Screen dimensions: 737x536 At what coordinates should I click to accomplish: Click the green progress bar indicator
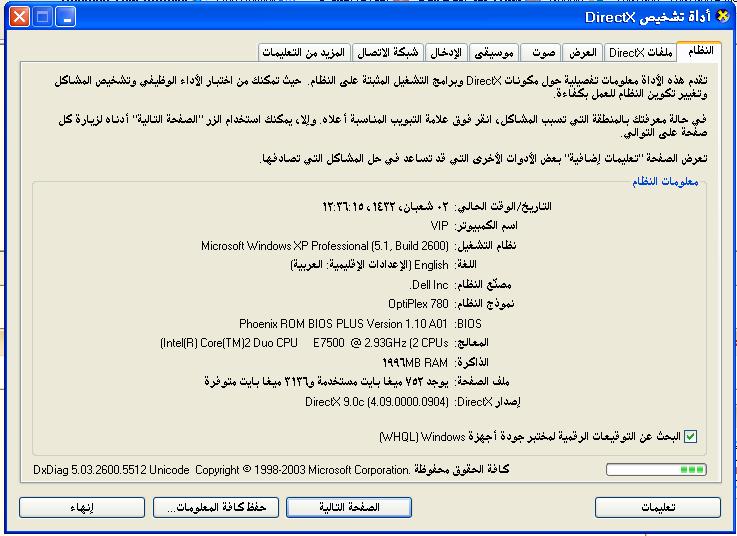(656, 469)
